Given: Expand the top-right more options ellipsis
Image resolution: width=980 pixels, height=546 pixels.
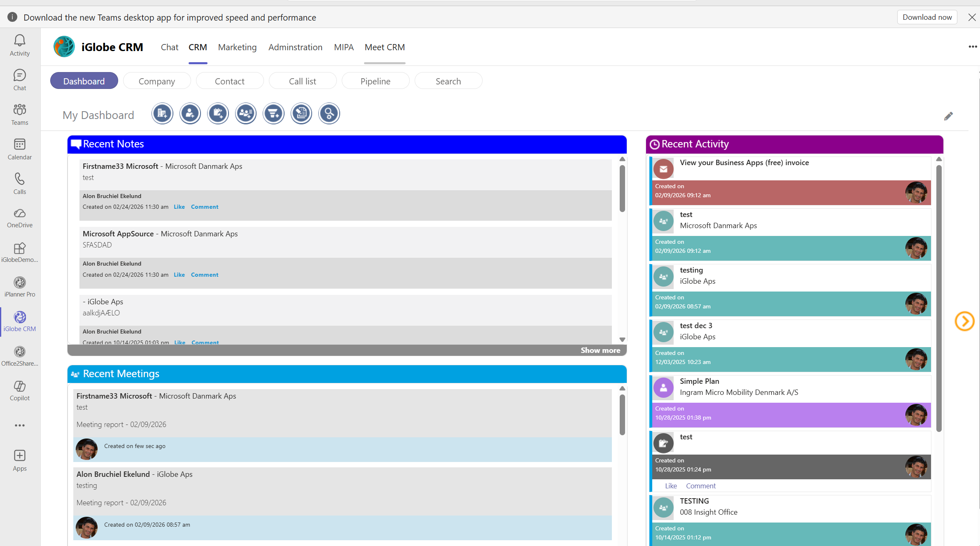Looking at the screenshot, I should [972, 47].
